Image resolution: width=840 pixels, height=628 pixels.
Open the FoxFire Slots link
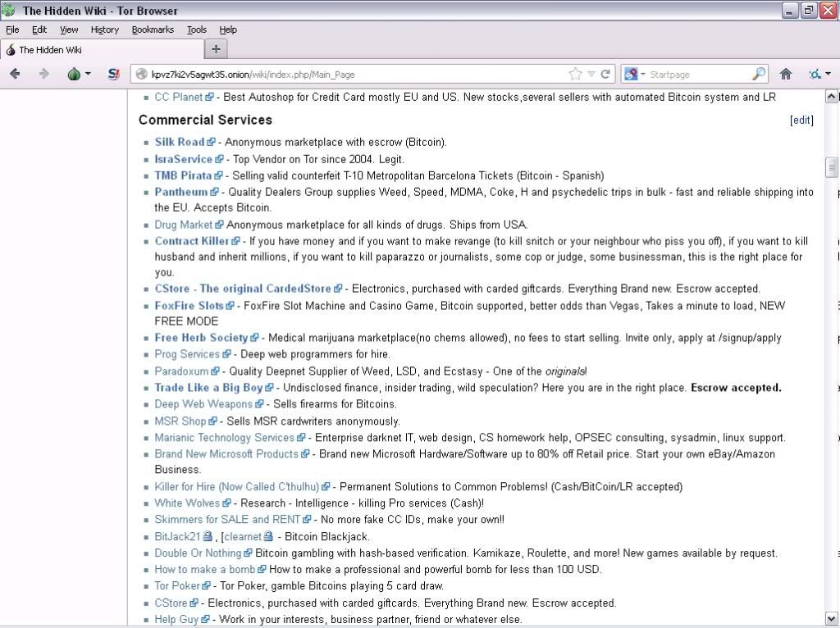pos(189,306)
